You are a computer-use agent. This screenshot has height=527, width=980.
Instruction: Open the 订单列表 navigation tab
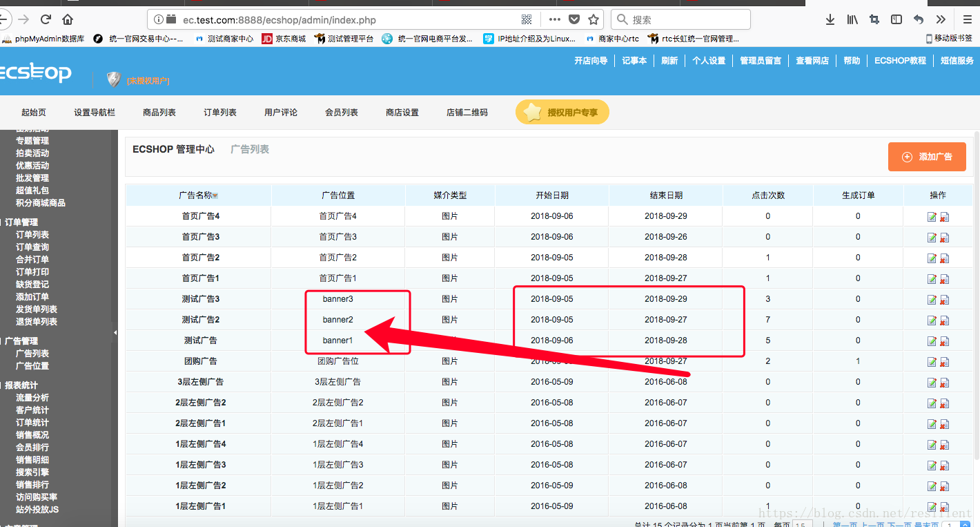(x=220, y=113)
